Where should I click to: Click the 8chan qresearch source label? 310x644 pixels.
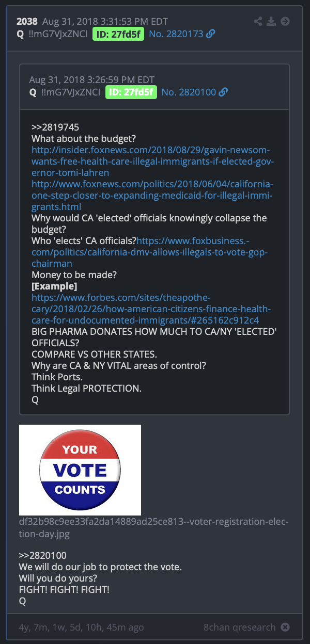[x=240, y=627]
